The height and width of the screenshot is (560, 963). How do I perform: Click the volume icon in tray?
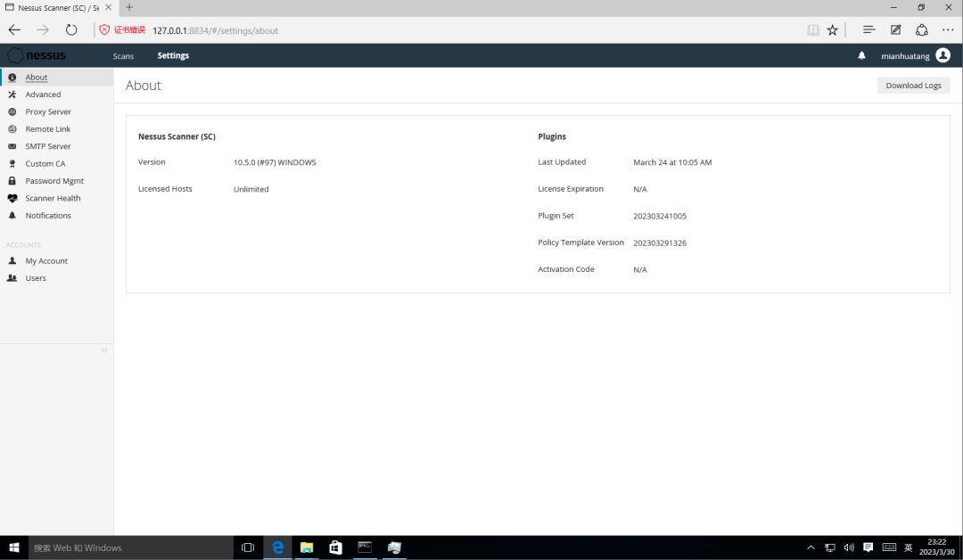(850, 548)
